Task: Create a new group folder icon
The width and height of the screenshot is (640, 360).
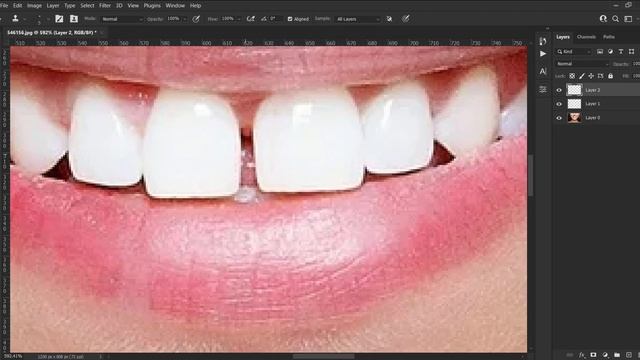Action: (617, 355)
